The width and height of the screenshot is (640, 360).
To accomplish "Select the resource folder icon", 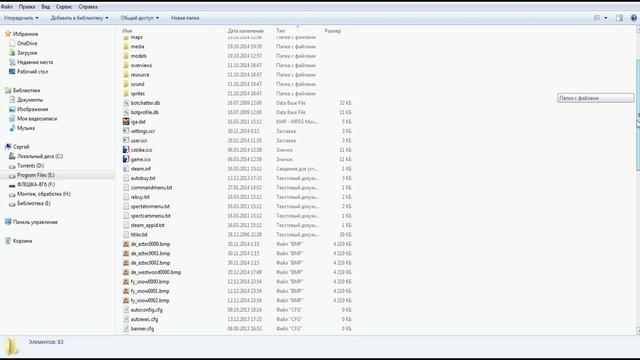I will pyautogui.click(x=126, y=75).
